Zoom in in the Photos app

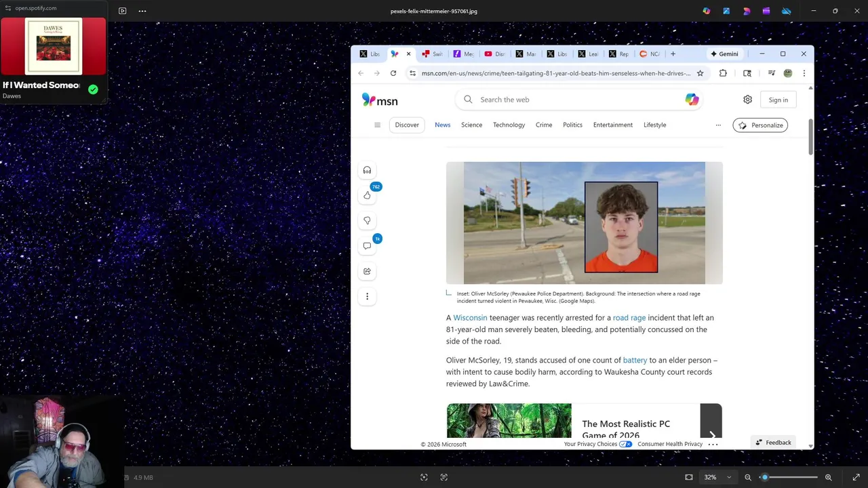point(828,477)
